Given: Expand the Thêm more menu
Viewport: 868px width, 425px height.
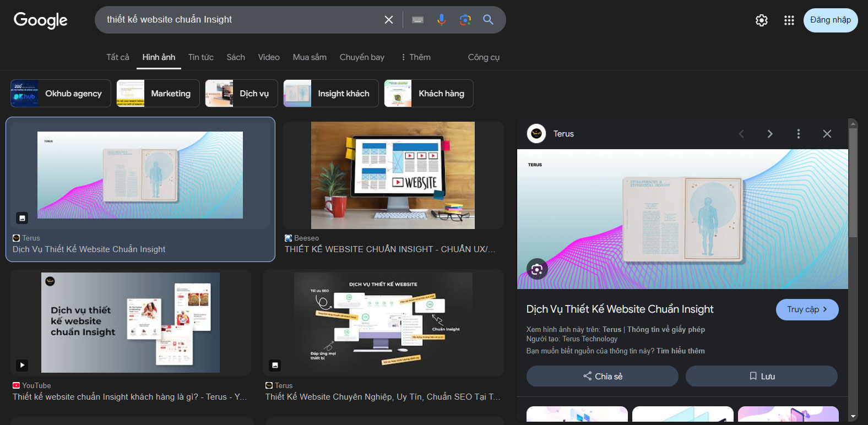Looking at the screenshot, I should [x=416, y=57].
